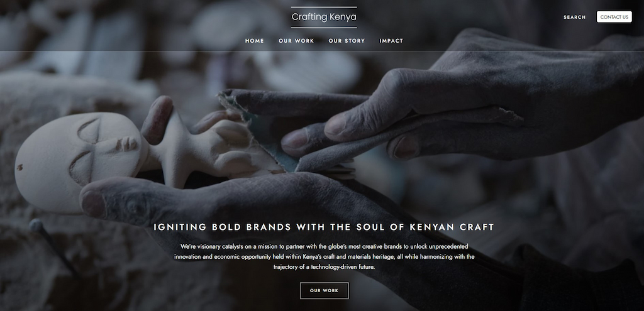Click the white CONTACT US button
644x311 pixels.
pos(614,17)
